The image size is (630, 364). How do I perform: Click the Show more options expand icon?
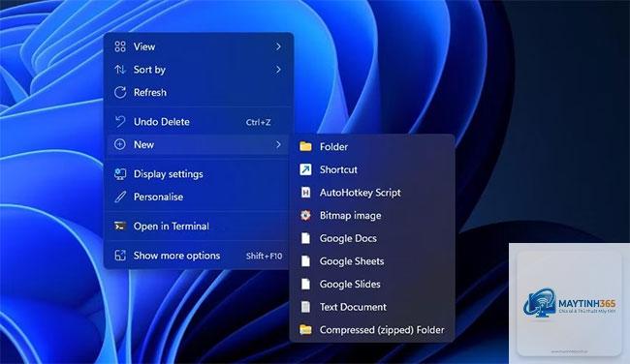[x=120, y=256]
